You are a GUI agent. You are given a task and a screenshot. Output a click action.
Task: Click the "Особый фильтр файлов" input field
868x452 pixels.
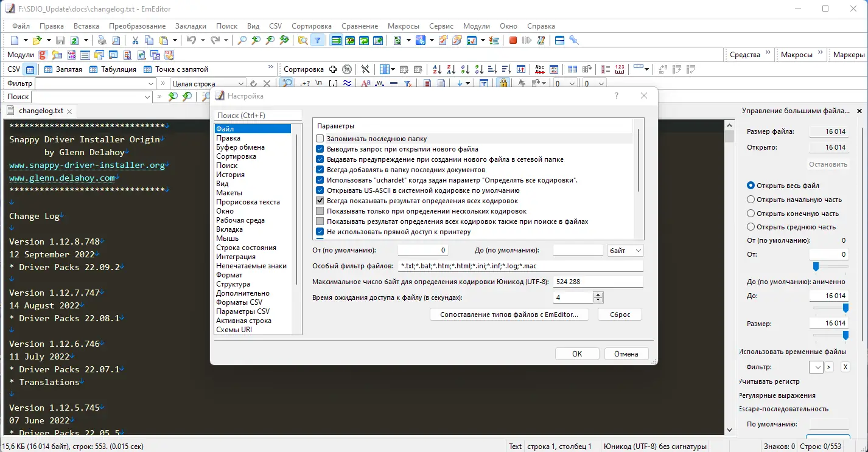pos(520,266)
